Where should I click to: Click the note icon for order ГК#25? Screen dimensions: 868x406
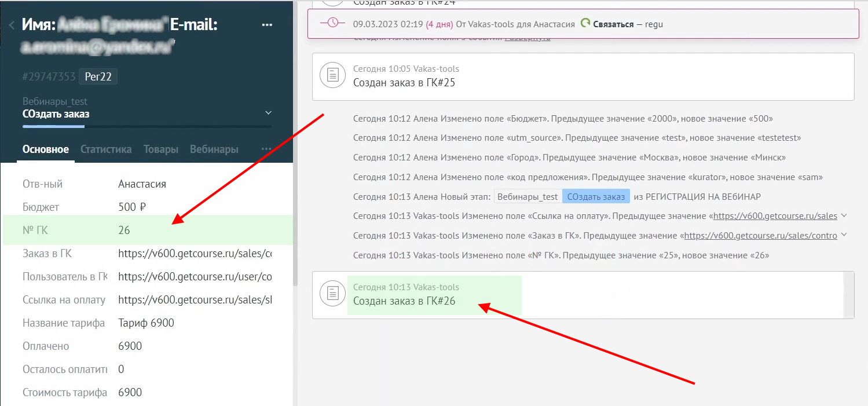pyautogui.click(x=332, y=76)
